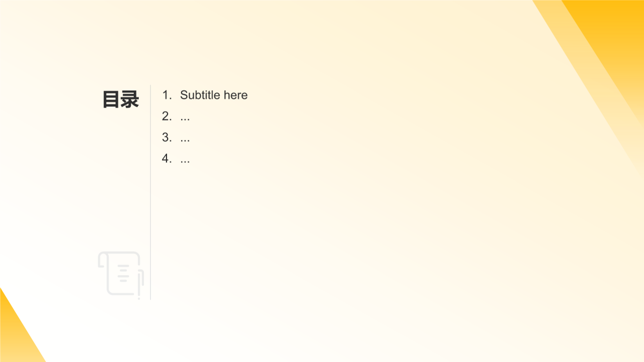The image size is (644, 362).
Task: Click the ellipsis placeholder of item 2
Action: point(185,119)
